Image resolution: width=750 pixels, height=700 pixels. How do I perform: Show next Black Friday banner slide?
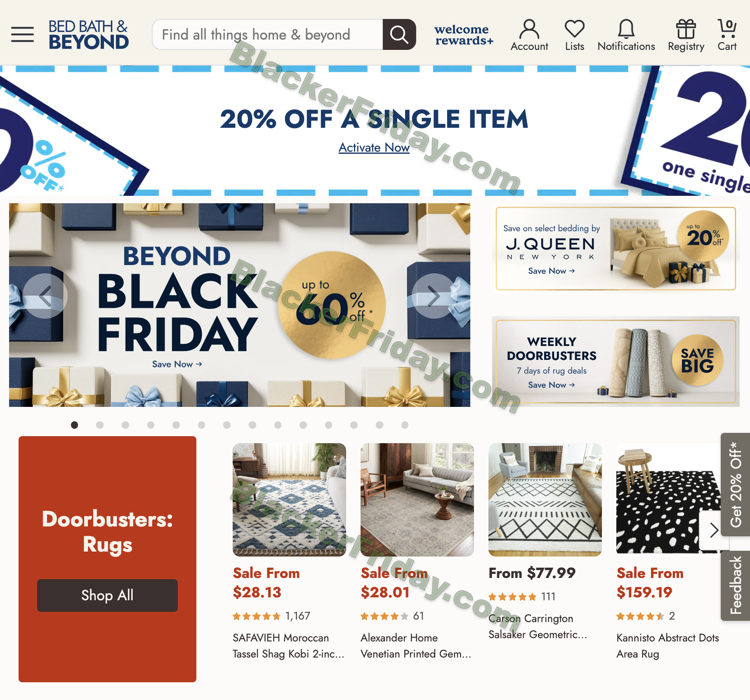[x=434, y=296]
